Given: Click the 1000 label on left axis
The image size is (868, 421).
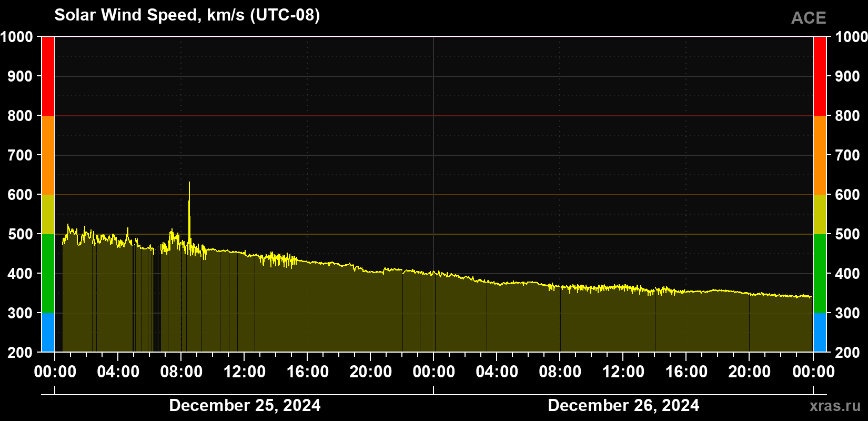Looking at the screenshot, I should [x=17, y=37].
